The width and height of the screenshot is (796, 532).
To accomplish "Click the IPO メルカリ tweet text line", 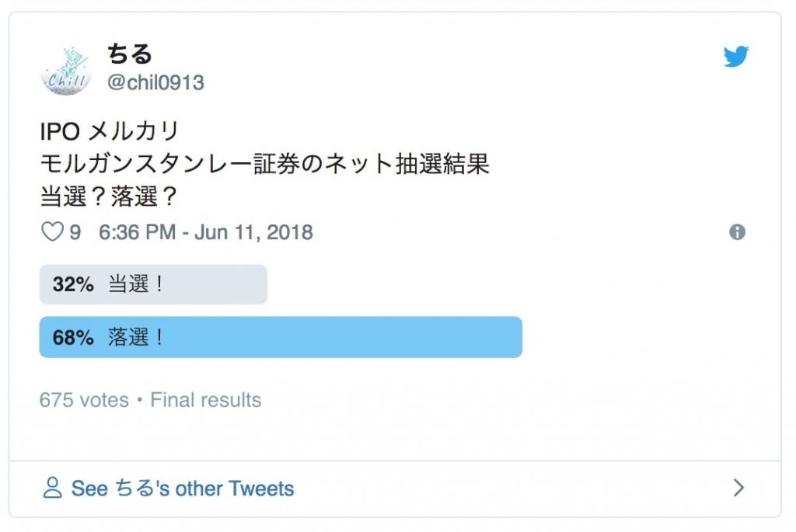I will point(110,131).
